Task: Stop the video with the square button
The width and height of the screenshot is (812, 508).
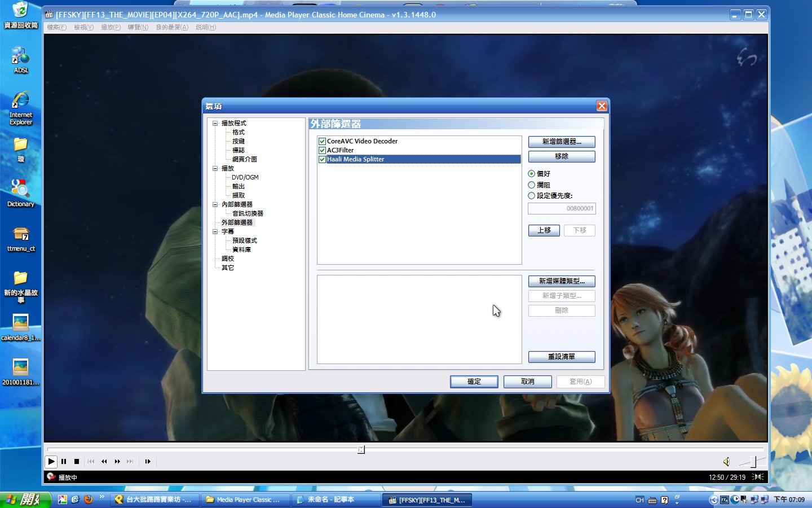Action: [77, 462]
